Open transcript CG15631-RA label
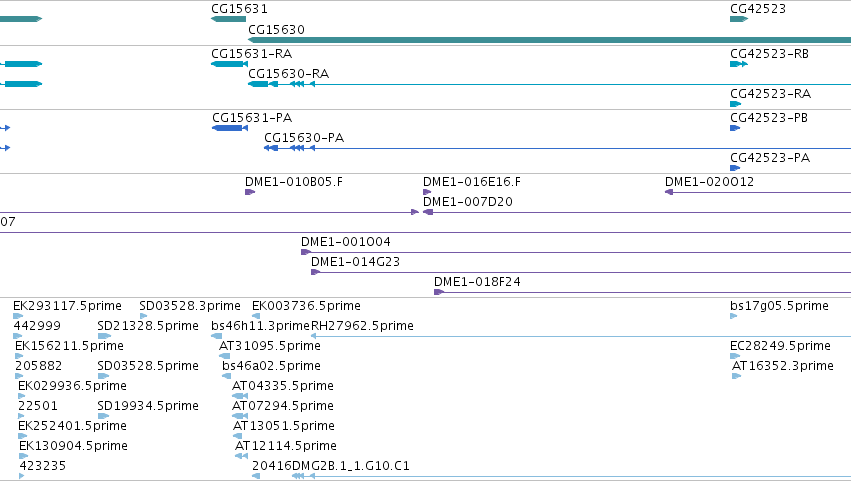 [252, 54]
